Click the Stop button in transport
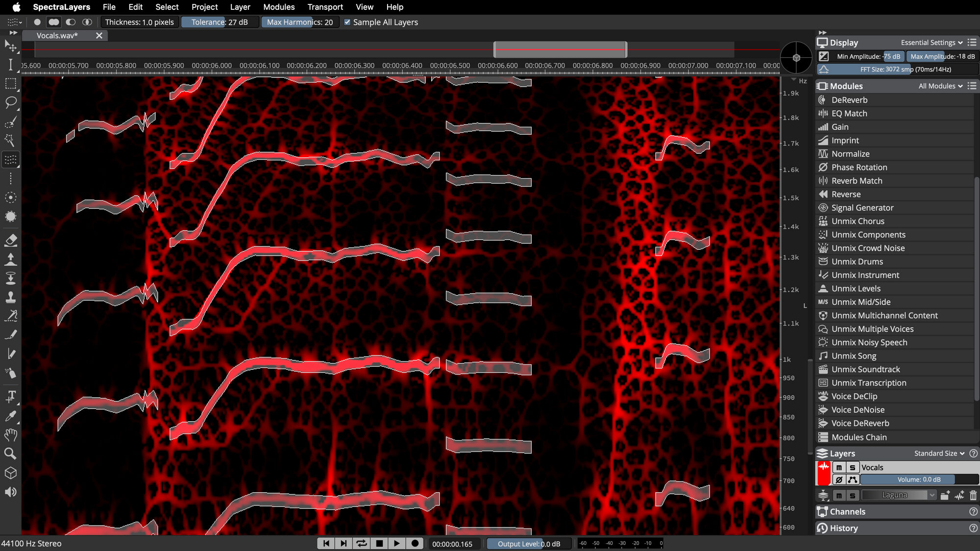 (379, 543)
